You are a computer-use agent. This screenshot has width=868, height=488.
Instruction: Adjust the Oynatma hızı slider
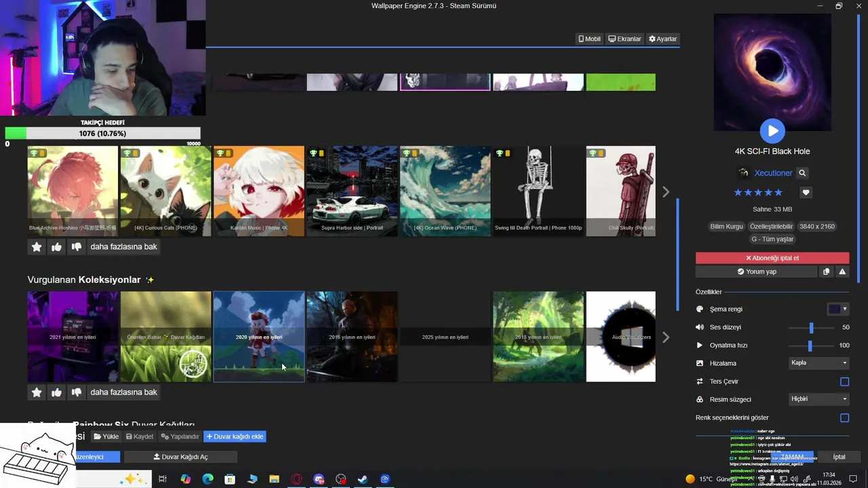810,346
